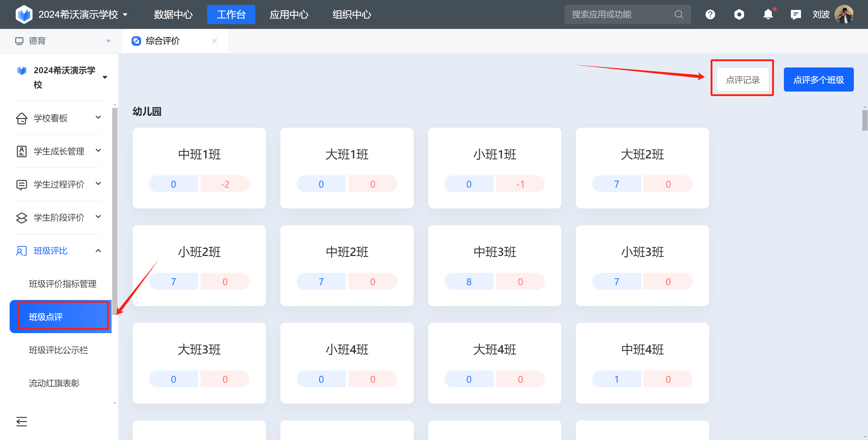
Task: Click 中班1班 negative score -2
Action: click(x=225, y=184)
